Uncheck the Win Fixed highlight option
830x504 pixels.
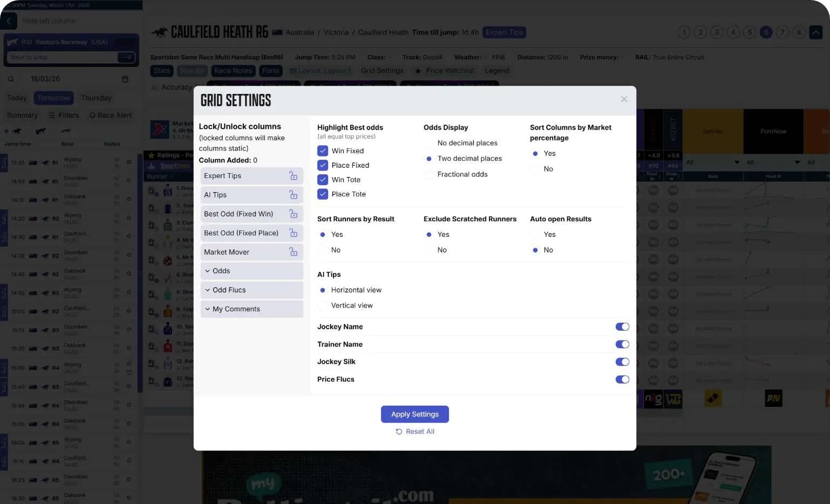pos(323,151)
